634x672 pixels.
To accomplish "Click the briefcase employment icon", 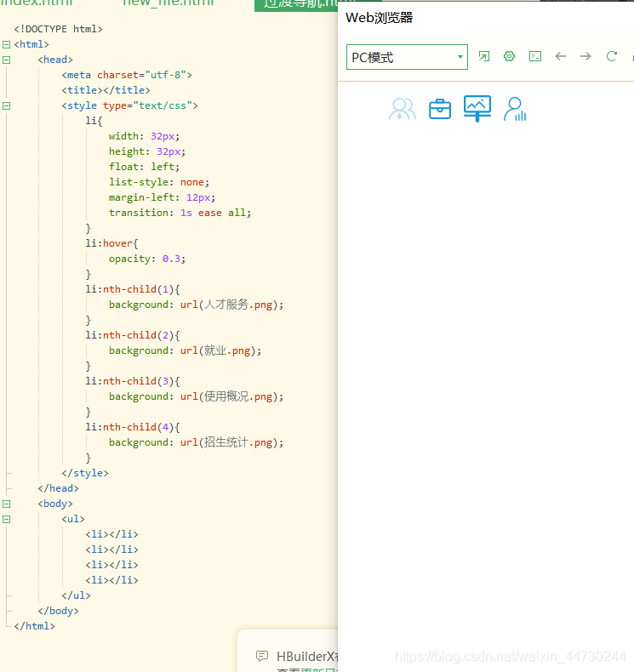I will tap(440, 109).
